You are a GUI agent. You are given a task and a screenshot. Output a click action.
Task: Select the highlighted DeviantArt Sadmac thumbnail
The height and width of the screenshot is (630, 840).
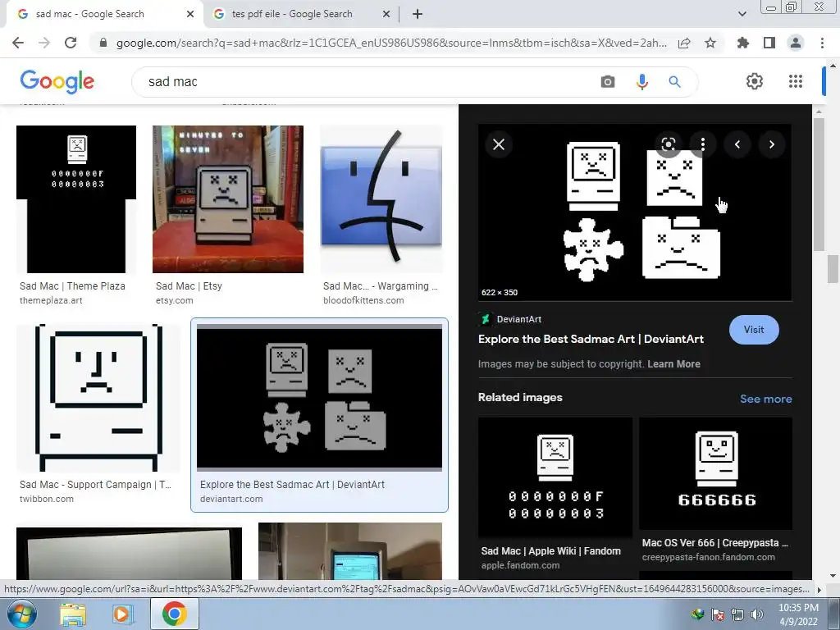319,398
